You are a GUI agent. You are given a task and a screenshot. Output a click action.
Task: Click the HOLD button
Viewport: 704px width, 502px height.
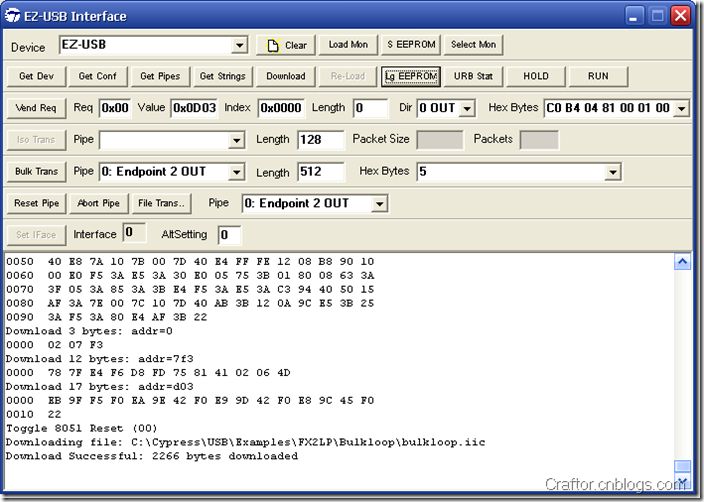(x=536, y=76)
